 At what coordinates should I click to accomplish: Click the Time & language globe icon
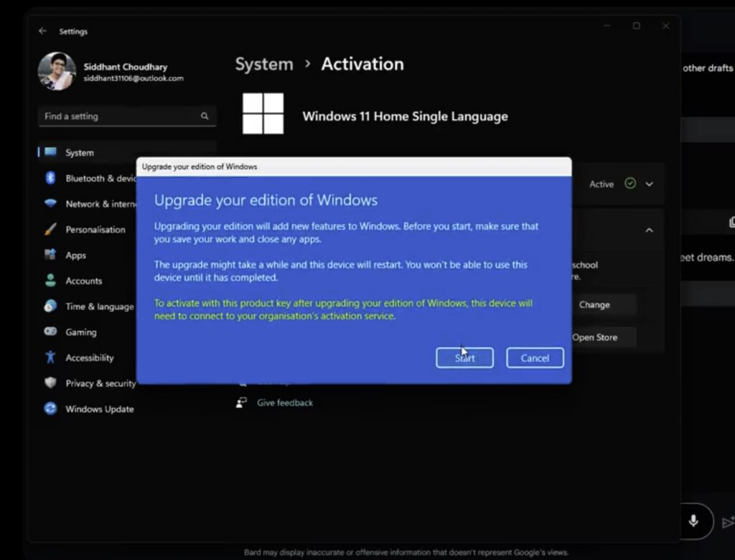point(50,306)
